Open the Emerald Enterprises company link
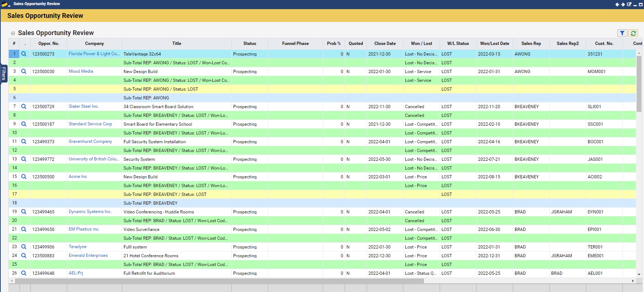Image resolution: width=644 pixels, height=292 pixels. click(x=88, y=255)
